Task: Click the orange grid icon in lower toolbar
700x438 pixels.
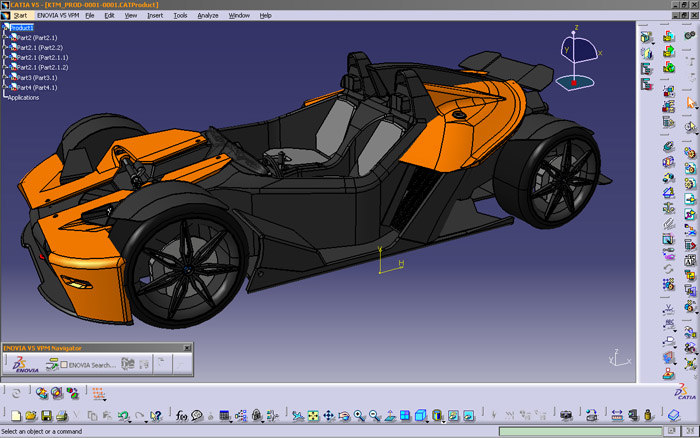Action: [99, 393]
